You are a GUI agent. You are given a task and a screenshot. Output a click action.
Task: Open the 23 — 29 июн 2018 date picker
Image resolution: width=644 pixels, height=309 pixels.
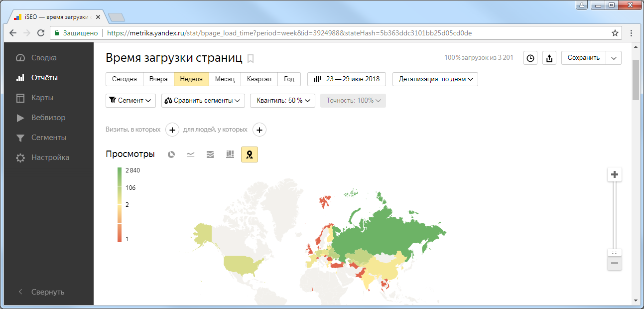coord(346,79)
